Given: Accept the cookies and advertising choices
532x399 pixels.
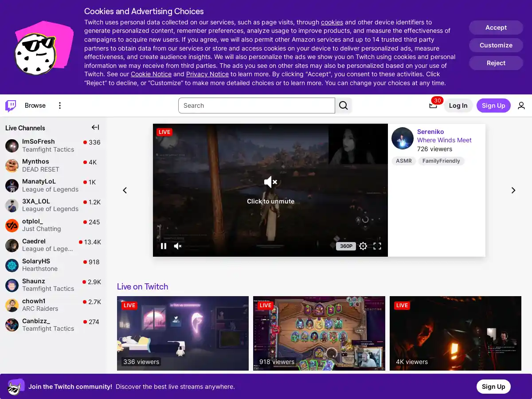Looking at the screenshot, I should click(496, 27).
